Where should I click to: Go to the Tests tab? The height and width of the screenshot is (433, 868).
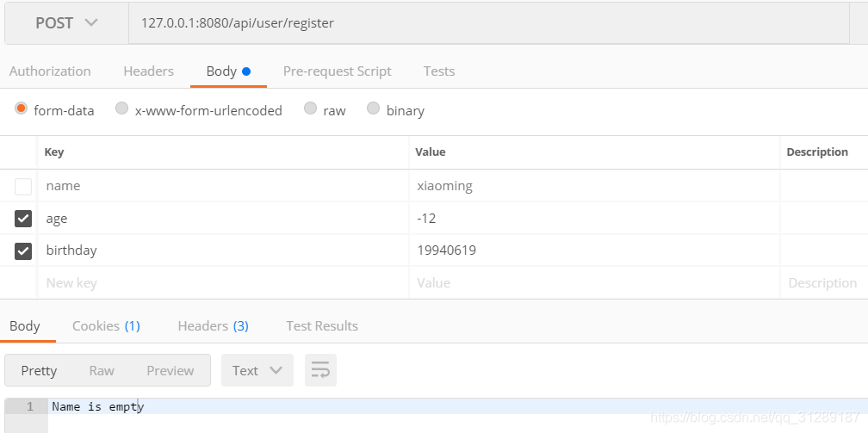(439, 71)
